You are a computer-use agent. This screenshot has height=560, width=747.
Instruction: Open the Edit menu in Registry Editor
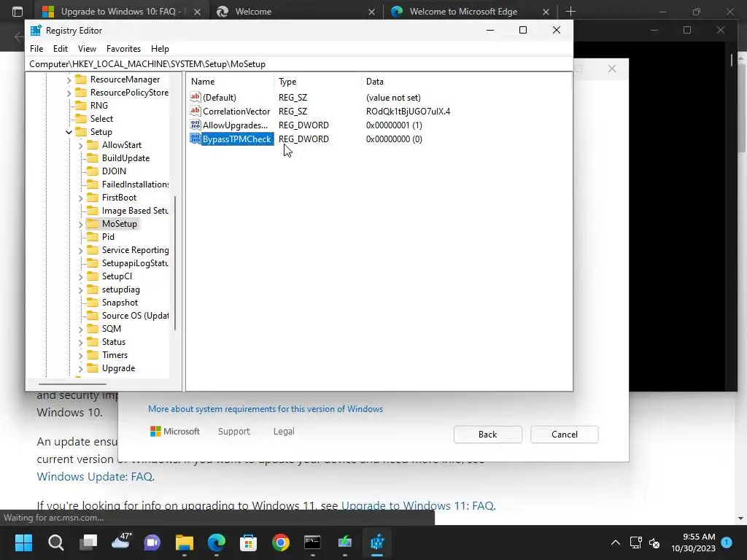[x=60, y=49]
